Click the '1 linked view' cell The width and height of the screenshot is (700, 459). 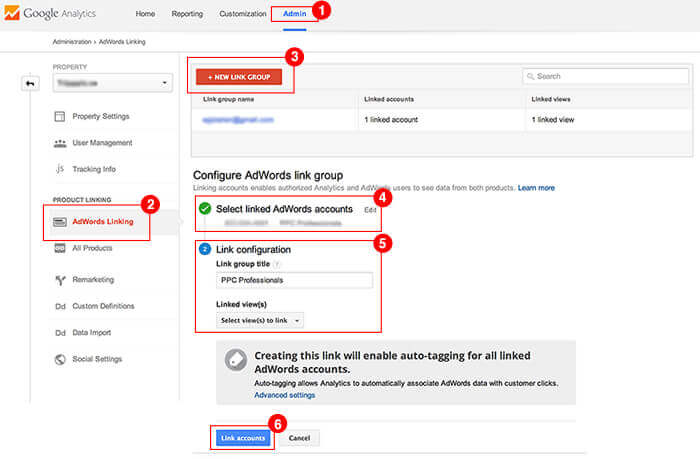(553, 120)
